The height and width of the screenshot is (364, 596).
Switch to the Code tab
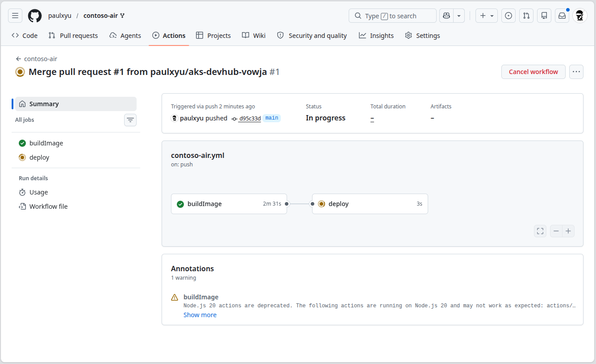pyautogui.click(x=25, y=35)
